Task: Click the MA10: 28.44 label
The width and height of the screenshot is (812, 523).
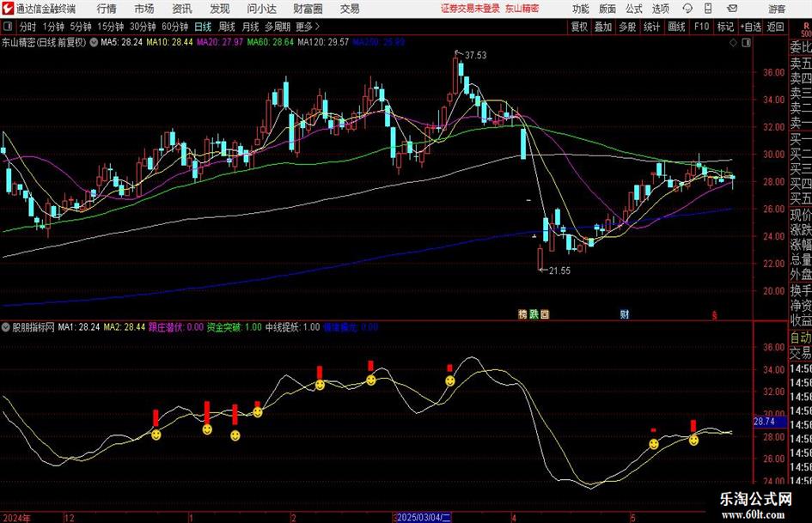Action: (169, 42)
